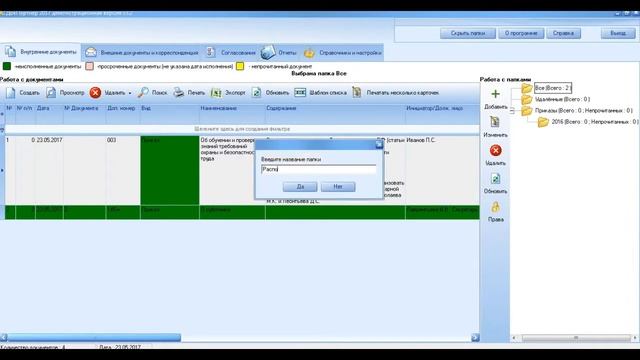Open the Отчеты tab

[279, 53]
